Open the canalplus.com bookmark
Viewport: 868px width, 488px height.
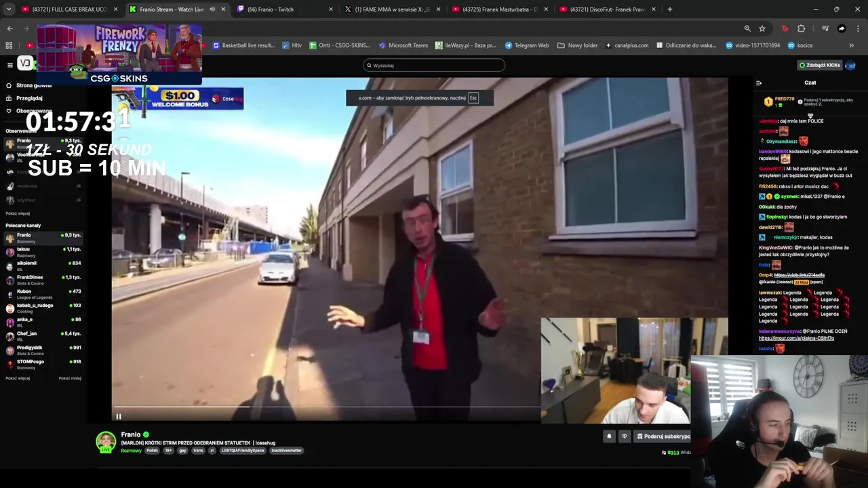[627, 45]
